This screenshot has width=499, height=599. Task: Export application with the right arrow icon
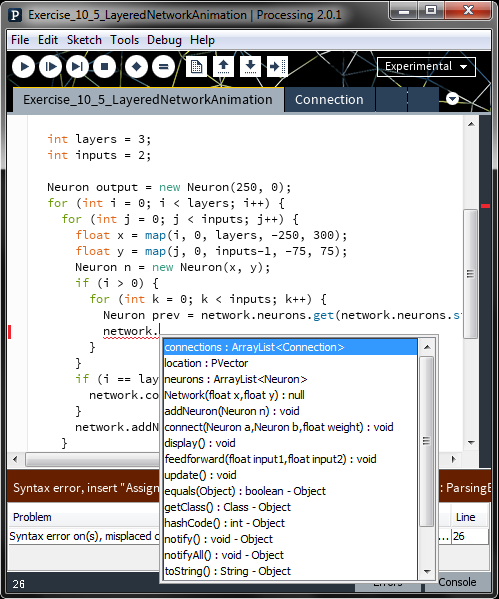277,67
